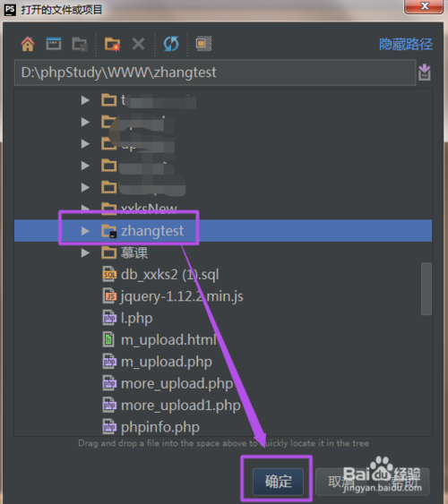
Task: Click the php file icon of m_upload.php
Action: point(109,362)
